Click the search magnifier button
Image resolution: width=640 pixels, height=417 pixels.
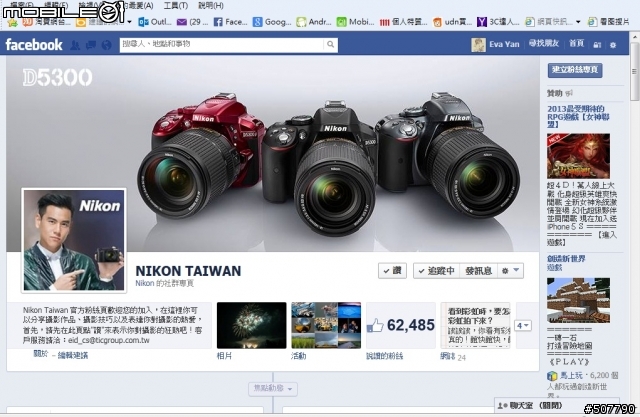pos(330,44)
